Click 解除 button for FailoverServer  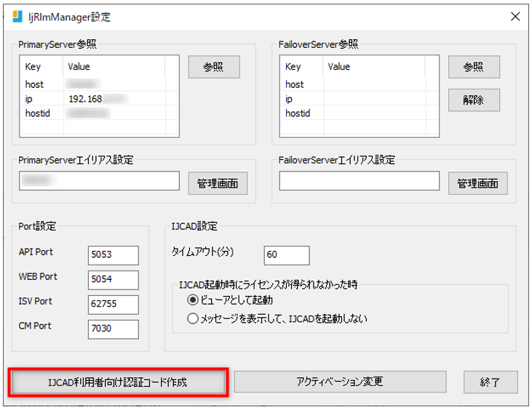point(474,100)
